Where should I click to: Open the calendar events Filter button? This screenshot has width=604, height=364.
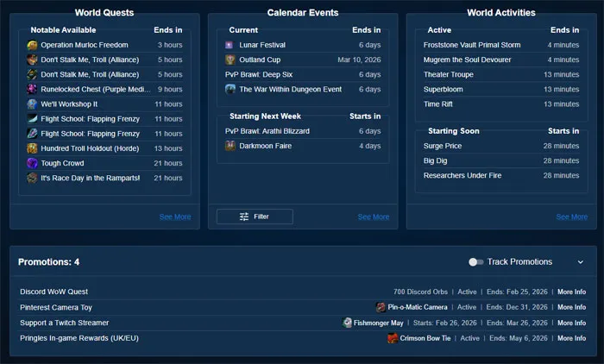255,217
